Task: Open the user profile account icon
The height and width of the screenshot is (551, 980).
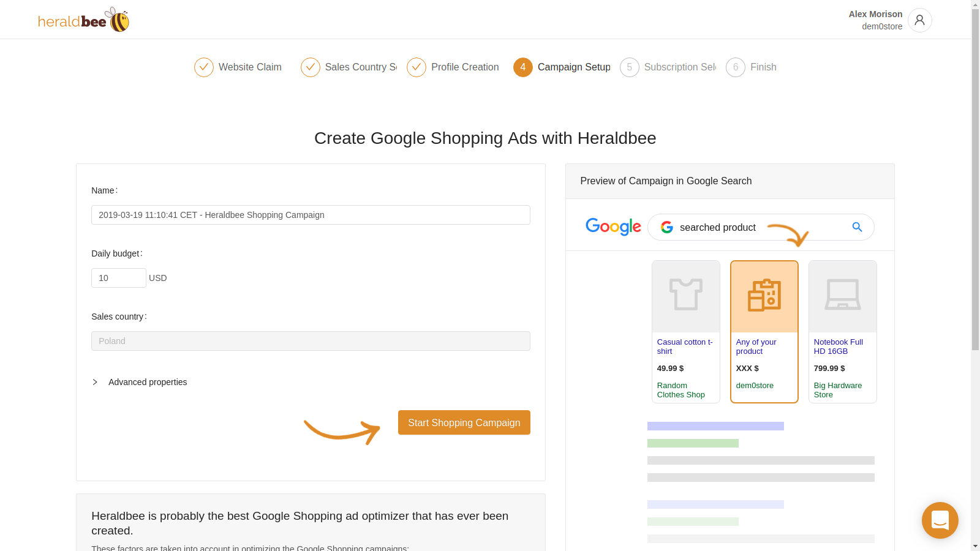Action: click(919, 20)
